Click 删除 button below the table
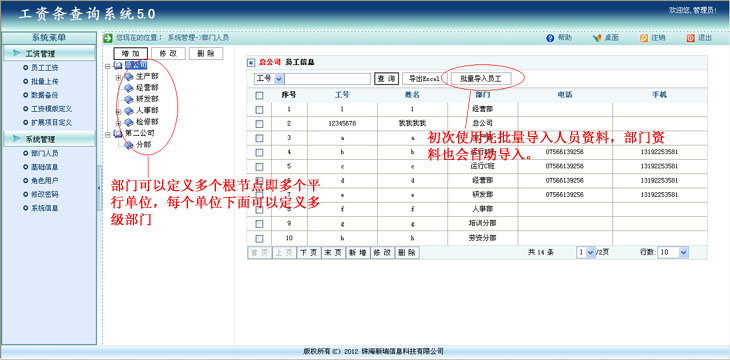This screenshot has width=730, height=360. pos(407,252)
